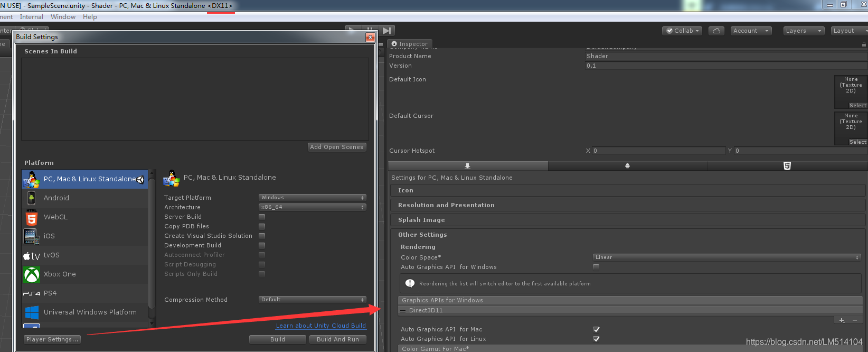Toggle the Server Build checkbox

point(262,217)
